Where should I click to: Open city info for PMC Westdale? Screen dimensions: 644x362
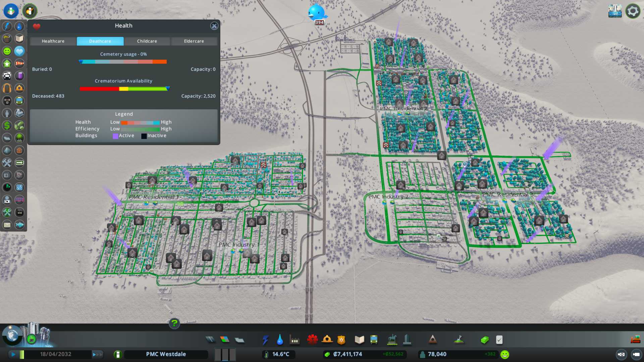tap(166, 354)
